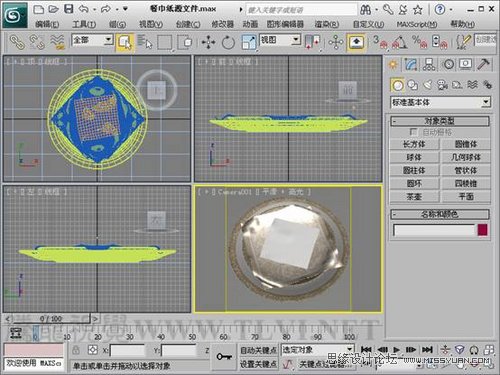This screenshot has height=375, width=500.
Task: Activate the Bind to Space Warp tool
Action: click(x=57, y=42)
